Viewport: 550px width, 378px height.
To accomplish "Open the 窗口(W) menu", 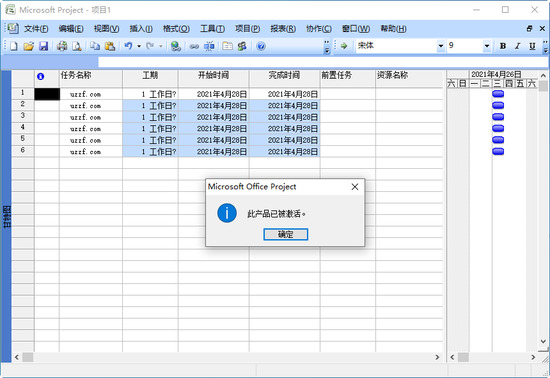I will coord(356,29).
